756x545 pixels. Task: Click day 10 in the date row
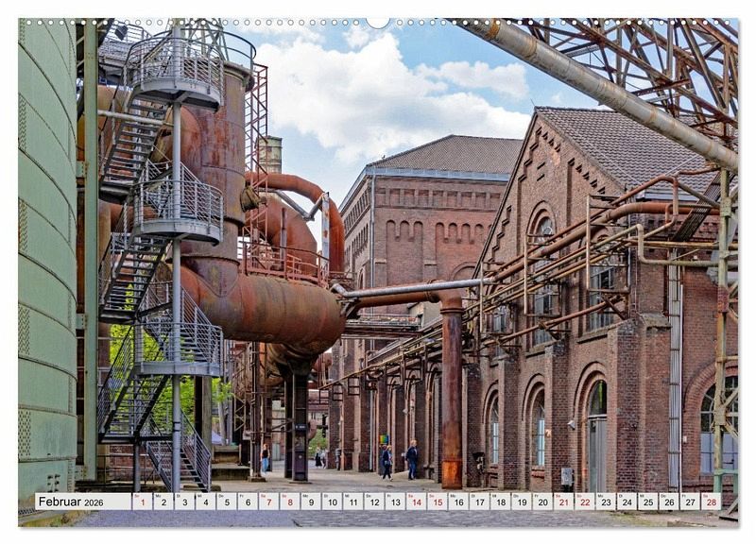pos(332,502)
